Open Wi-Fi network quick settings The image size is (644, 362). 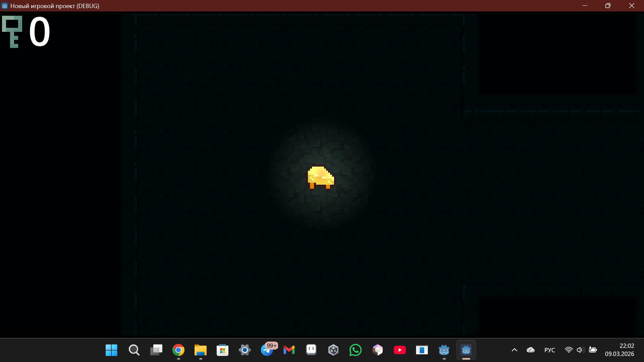569,350
